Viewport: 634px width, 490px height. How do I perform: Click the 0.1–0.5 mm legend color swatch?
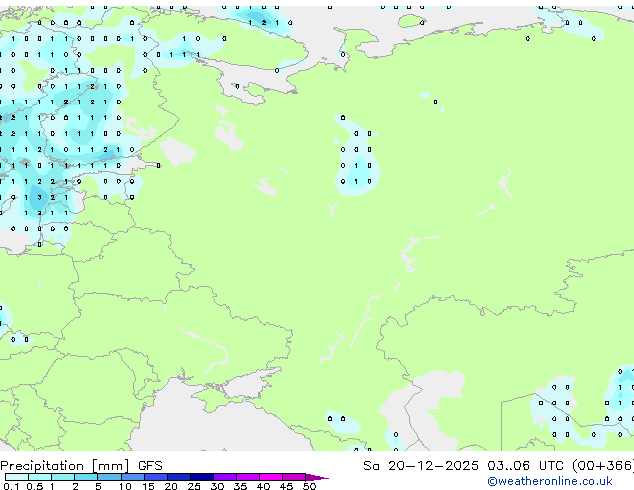17,477
